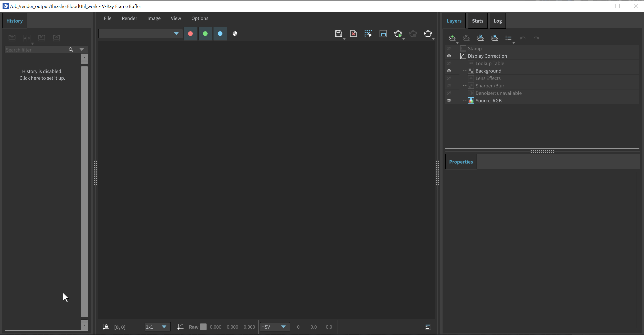This screenshot has width=644, height=335.
Task: Toggle the green channel button
Action: click(205, 34)
